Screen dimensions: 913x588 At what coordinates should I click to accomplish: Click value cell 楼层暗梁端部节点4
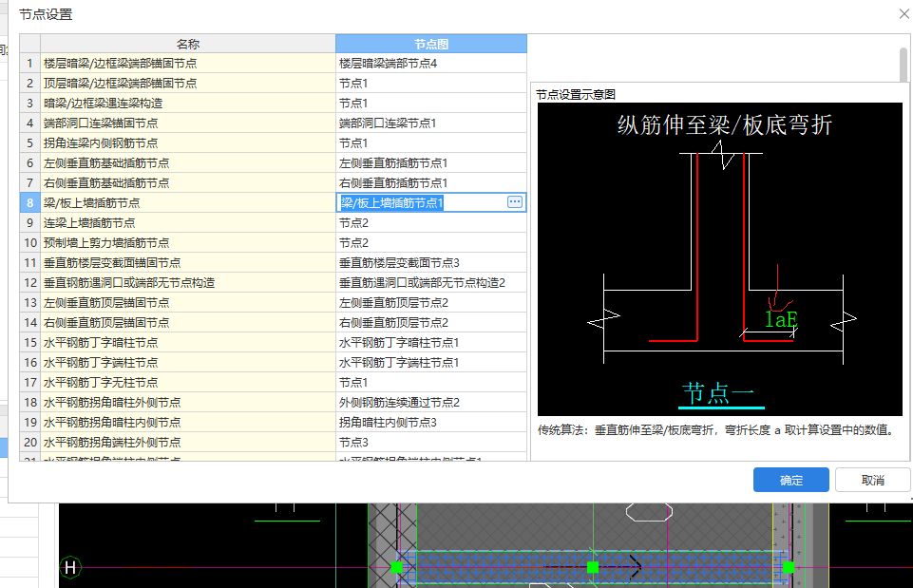click(431, 63)
